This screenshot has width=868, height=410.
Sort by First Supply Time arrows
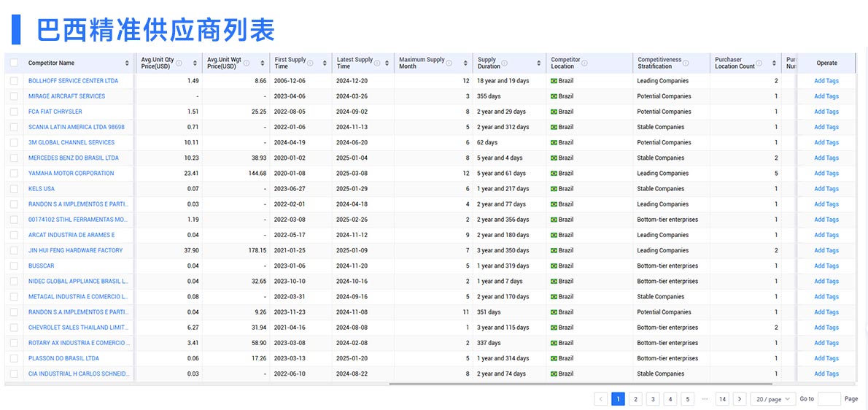tap(325, 63)
